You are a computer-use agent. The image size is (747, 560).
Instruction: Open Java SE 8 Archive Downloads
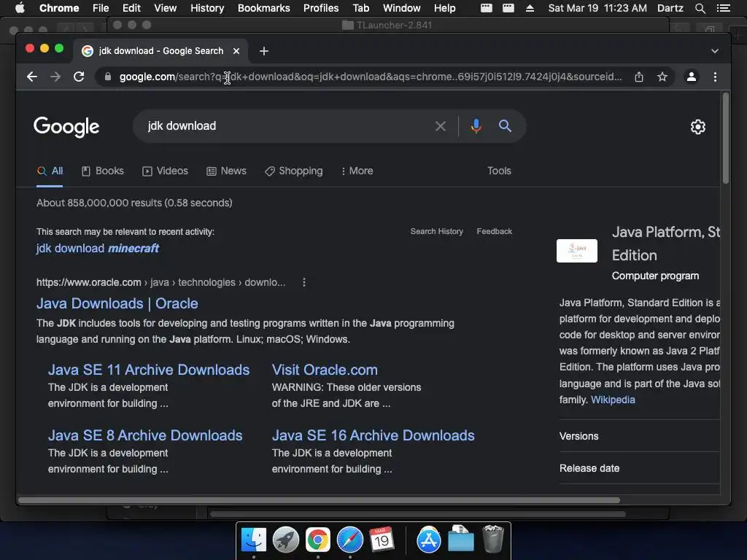coord(145,436)
